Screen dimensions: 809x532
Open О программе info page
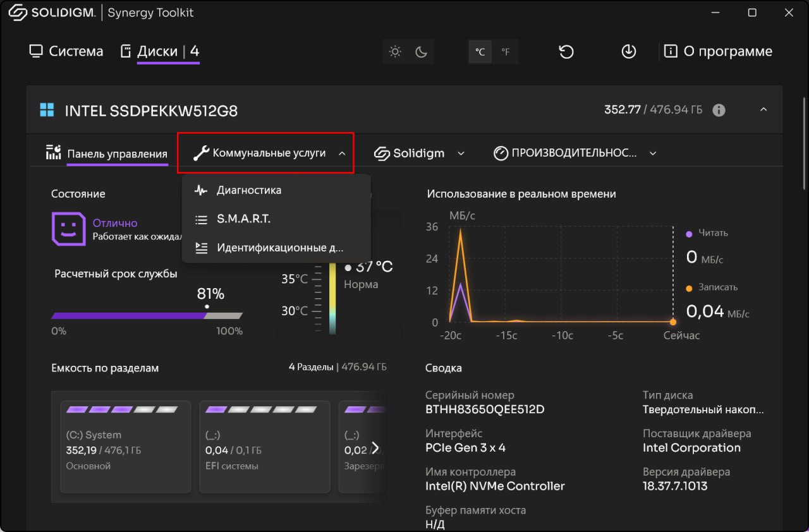(718, 51)
